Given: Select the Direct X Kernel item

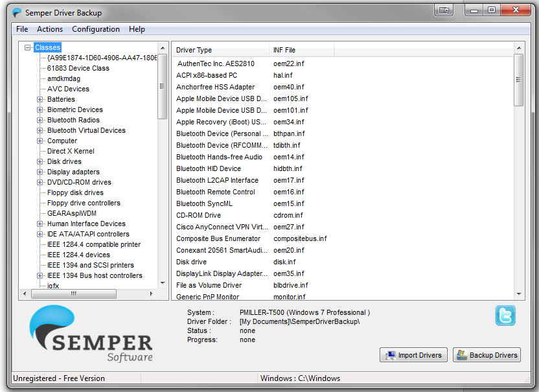Looking at the screenshot, I should tap(71, 151).
